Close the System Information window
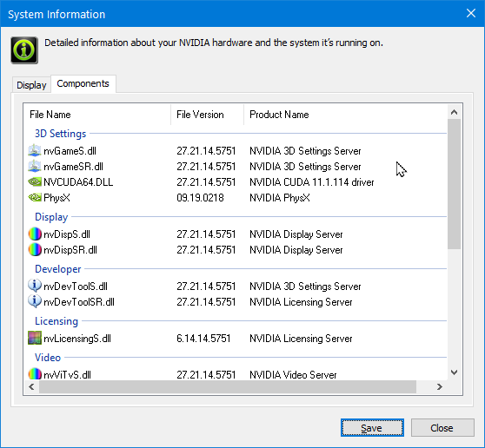This screenshot has height=448, width=485. click(x=471, y=13)
